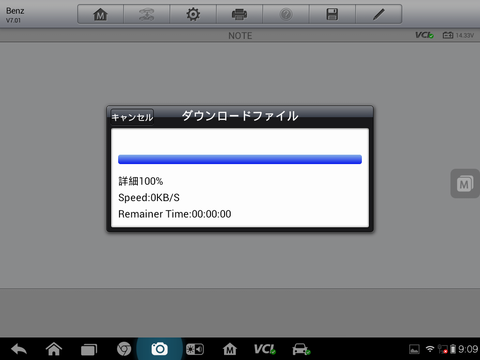The image size is (480, 360).
Task: Launch Chrome browser from navigation bar
Action: (124, 349)
